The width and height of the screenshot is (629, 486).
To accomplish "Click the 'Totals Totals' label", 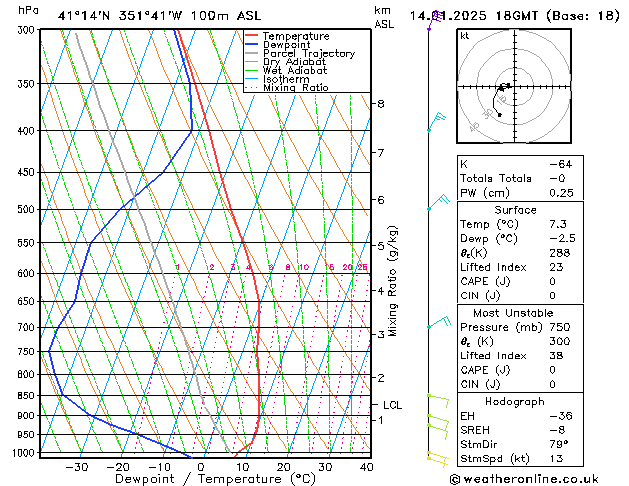I will point(495,178).
